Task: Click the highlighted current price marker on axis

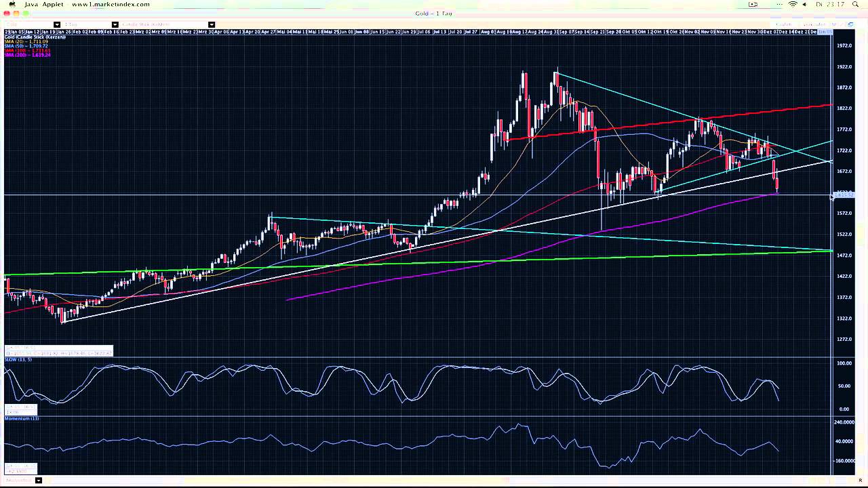Action: (844, 195)
